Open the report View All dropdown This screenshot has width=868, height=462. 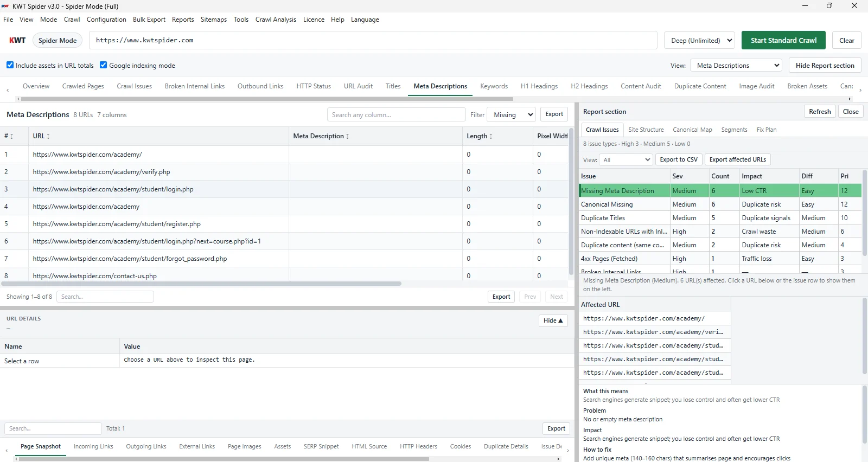click(x=626, y=159)
